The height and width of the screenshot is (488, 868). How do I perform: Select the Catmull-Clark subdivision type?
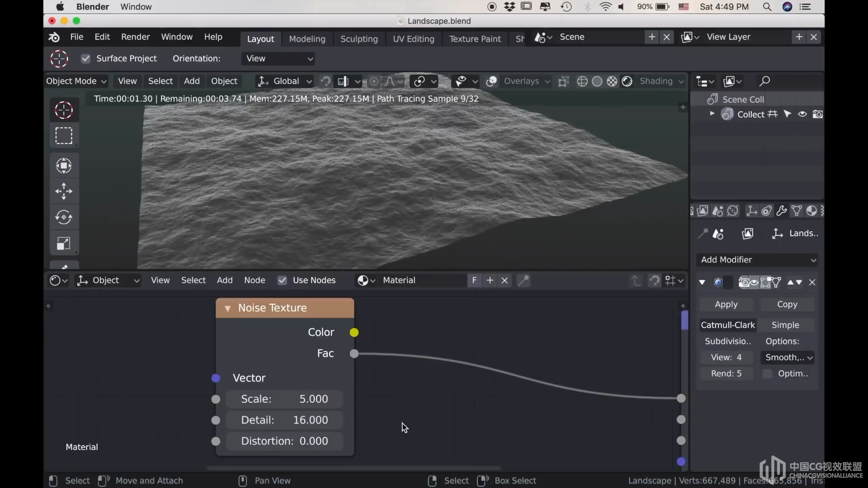(x=728, y=325)
